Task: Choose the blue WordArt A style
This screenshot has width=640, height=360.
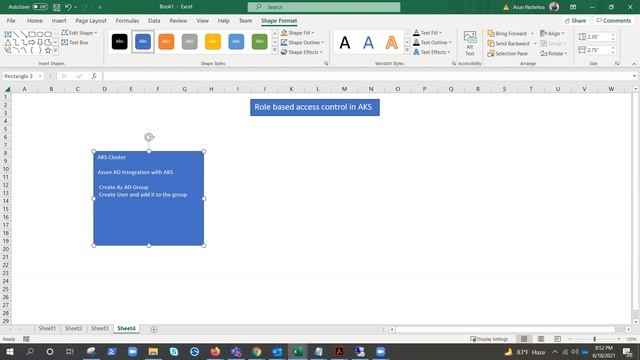Action: click(x=368, y=42)
